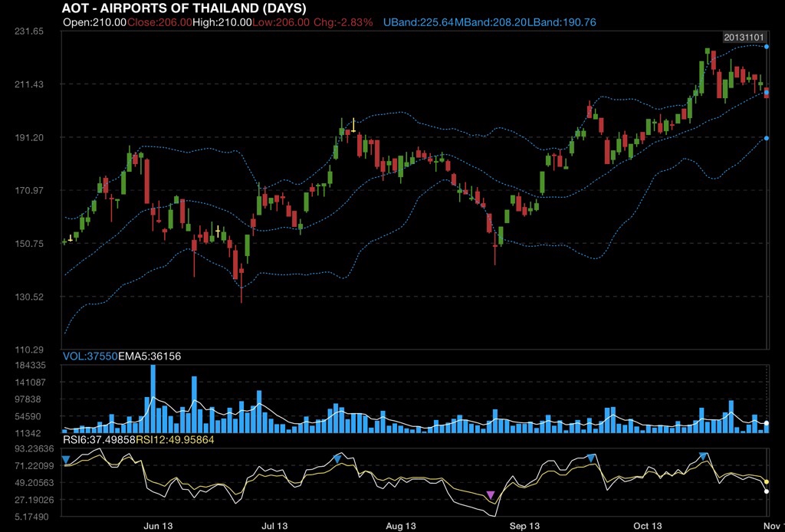Select the Sep 13 date axis label
Image resolution: width=785 pixels, height=532 pixels.
524,526
